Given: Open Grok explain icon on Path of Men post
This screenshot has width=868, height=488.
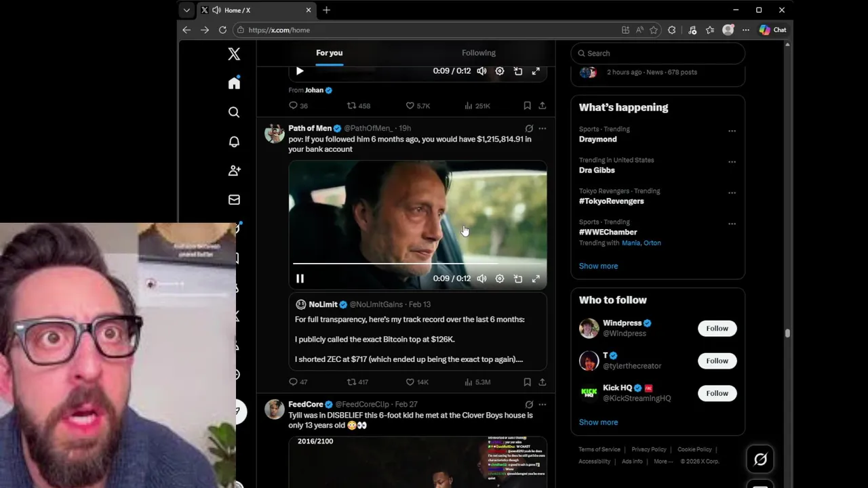Looking at the screenshot, I should [x=529, y=128].
